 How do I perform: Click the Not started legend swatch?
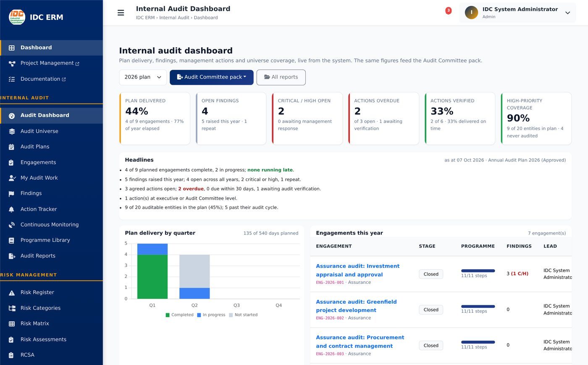pos(231,315)
